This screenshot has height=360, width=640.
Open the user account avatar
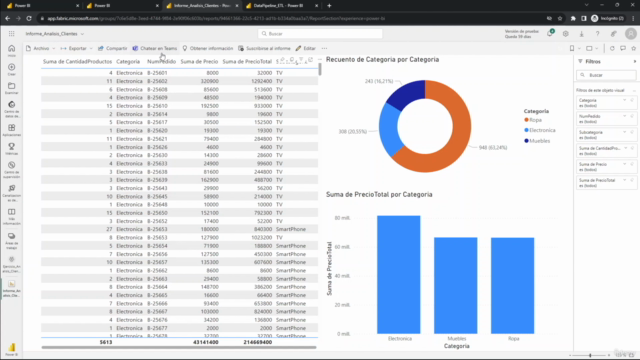point(631,34)
